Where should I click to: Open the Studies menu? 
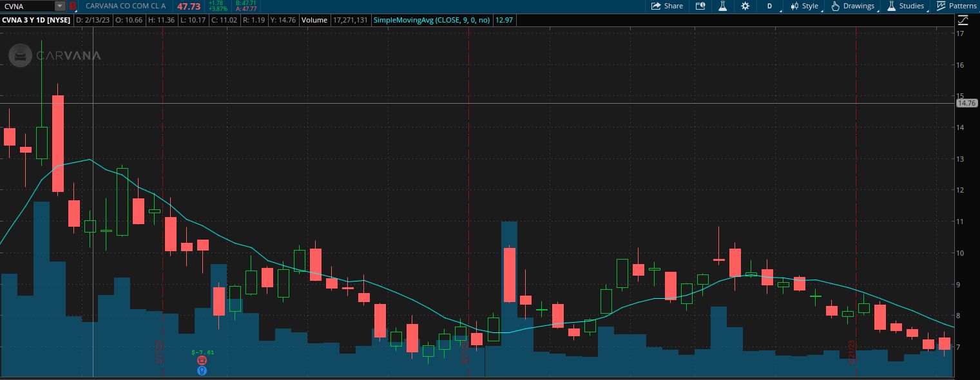pos(906,6)
